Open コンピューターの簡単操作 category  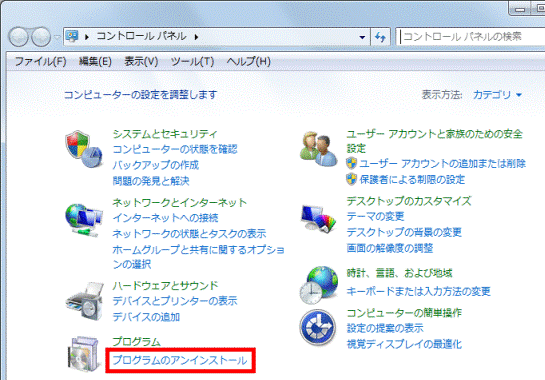[404, 313]
